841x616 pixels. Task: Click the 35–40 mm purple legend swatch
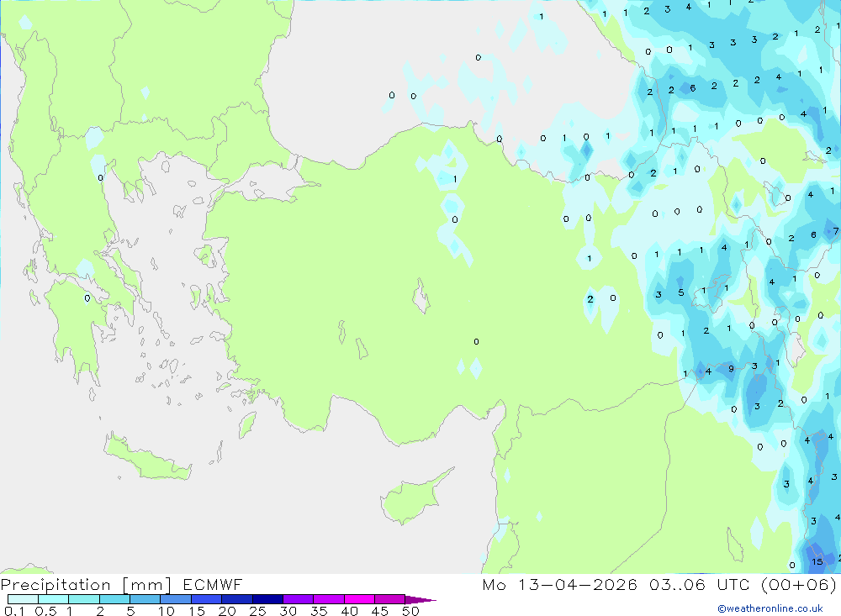328,599
